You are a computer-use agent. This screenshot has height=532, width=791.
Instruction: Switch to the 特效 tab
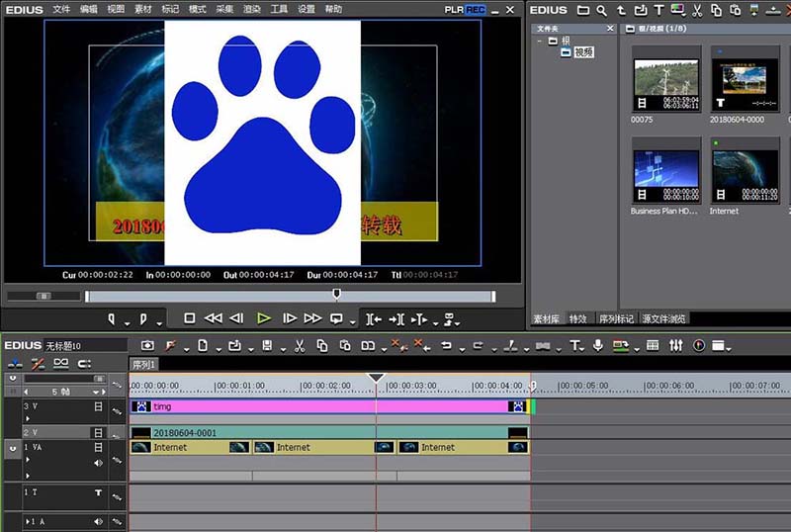click(x=578, y=319)
